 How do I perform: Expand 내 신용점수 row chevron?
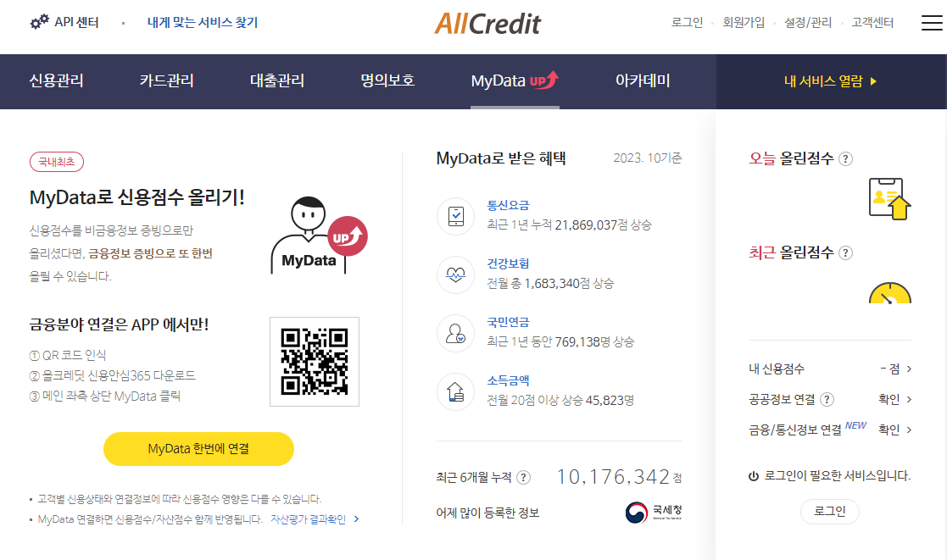click(x=909, y=369)
